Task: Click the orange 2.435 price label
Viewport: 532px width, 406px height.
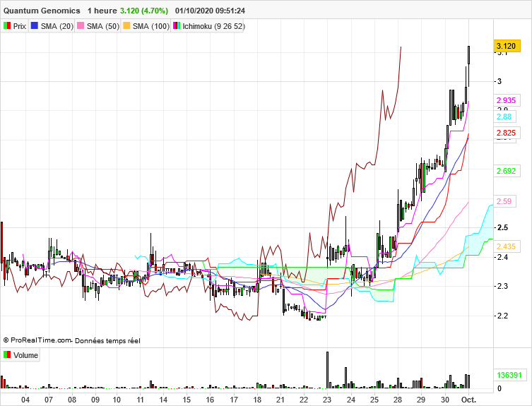Action: point(507,246)
